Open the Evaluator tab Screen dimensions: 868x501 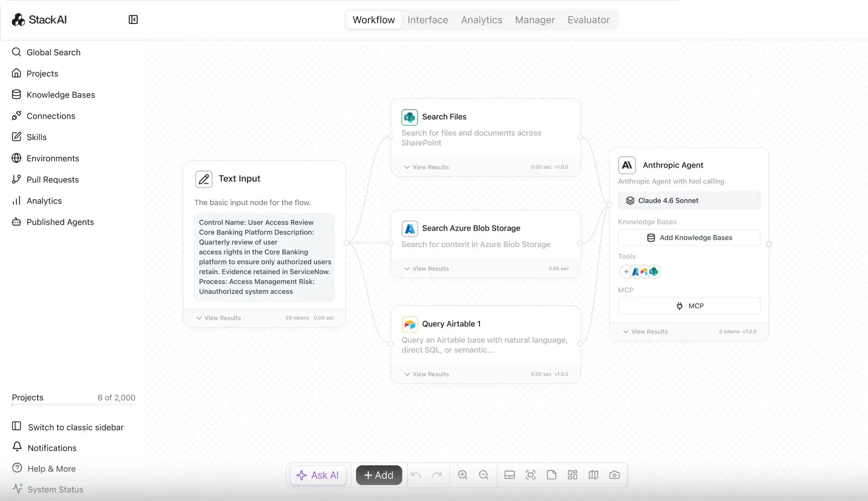[x=588, y=20]
